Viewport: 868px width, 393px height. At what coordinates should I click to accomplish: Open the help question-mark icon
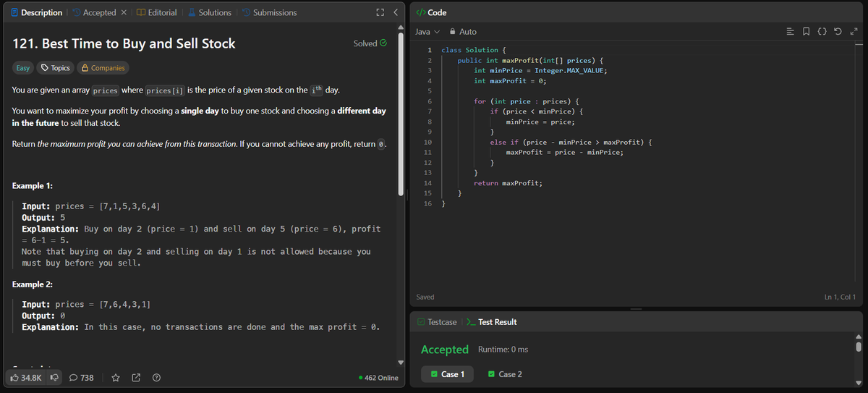[x=156, y=377]
